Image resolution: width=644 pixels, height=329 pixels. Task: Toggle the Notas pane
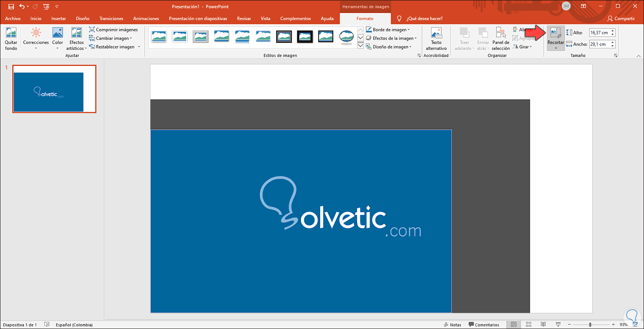[452, 325]
